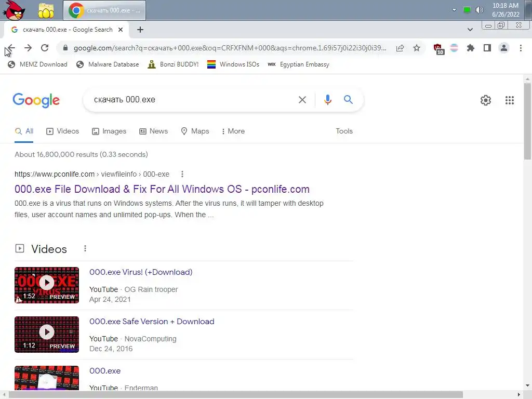Play the 1:12 Safe Version video thumbnail
This screenshot has width=532, height=399.
tap(47, 335)
